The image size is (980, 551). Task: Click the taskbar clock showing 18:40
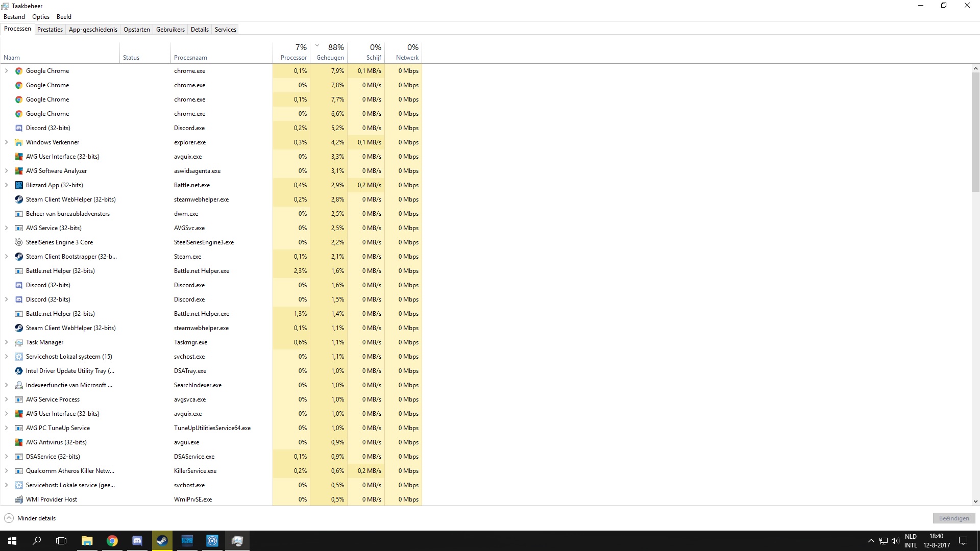coord(937,541)
